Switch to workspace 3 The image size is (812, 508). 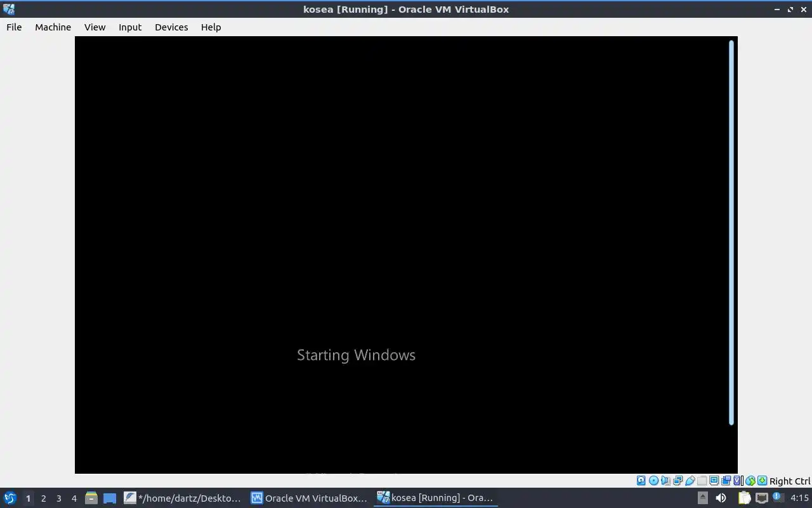click(x=58, y=498)
